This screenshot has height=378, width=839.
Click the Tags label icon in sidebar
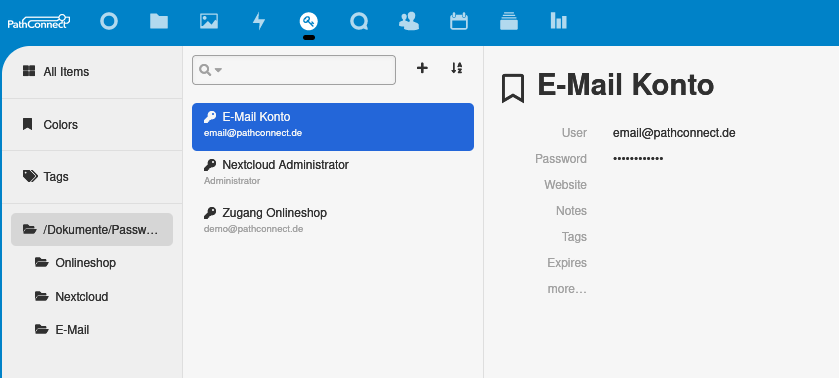click(x=30, y=176)
